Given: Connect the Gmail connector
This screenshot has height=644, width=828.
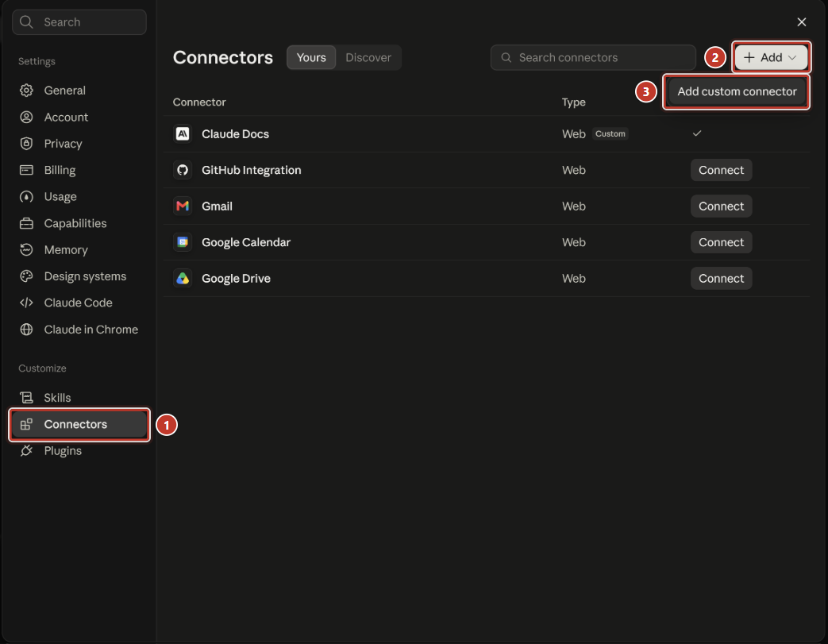Looking at the screenshot, I should click(721, 206).
